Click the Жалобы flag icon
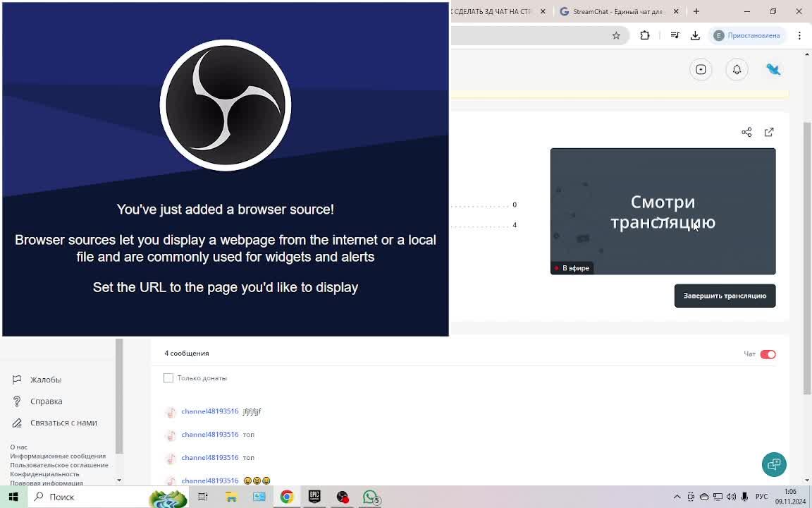The height and width of the screenshot is (508, 812). pyautogui.click(x=17, y=380)
